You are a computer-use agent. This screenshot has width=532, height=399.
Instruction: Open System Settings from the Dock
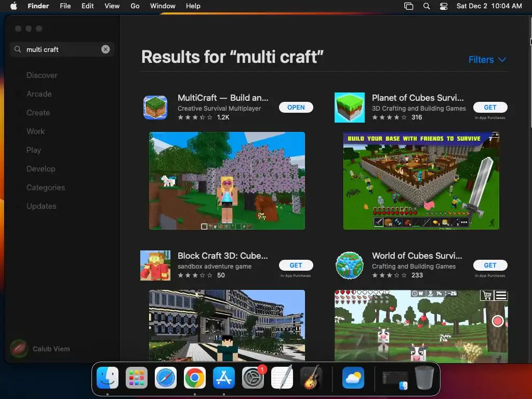(253, 378)
